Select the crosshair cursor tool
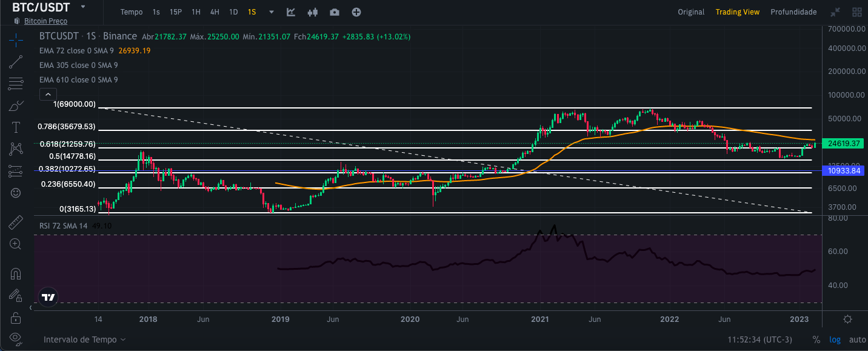Viewport: 868px width, 351px height. point(16,41)
